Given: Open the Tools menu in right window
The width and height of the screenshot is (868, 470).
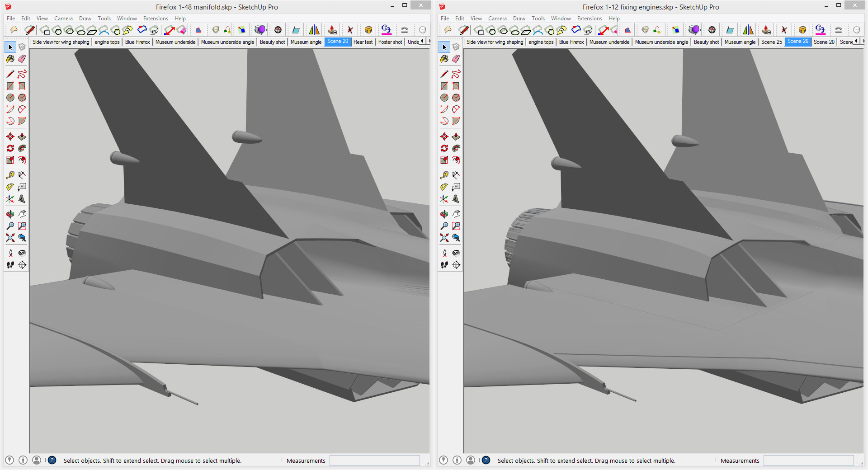Looking at the screenshot, I should click(x=538, y=19).
